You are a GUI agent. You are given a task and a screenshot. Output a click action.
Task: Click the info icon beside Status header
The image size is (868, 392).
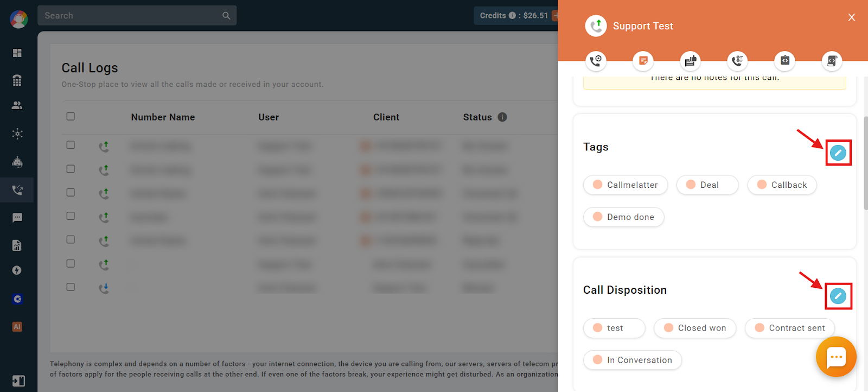pyautogui.click(x=502, y=117)
